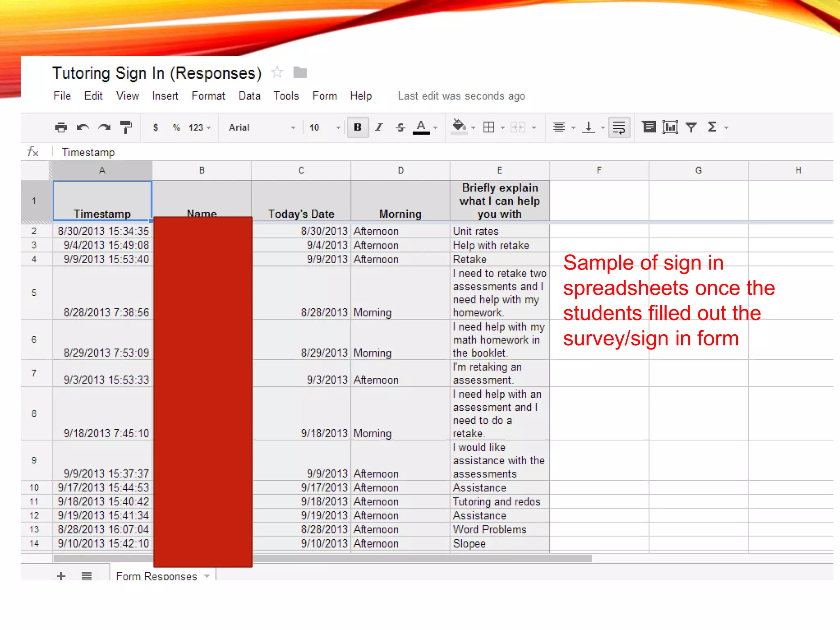Open the File menu

62,96
